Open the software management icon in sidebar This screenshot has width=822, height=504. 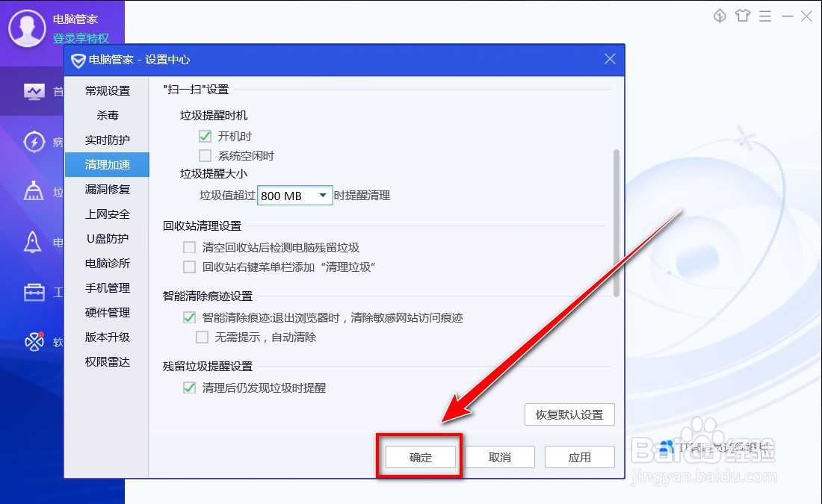34,341
